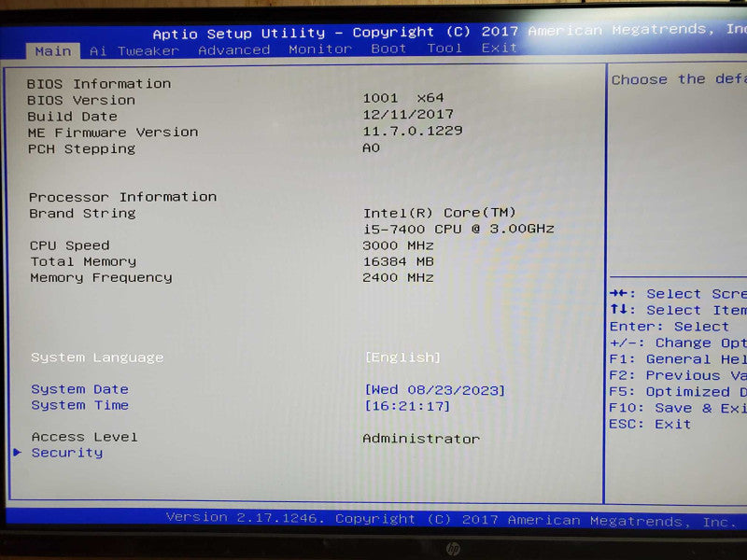Click the Administrator access value
The height and width of the screenshot is (560, 747).
point(421,439)
